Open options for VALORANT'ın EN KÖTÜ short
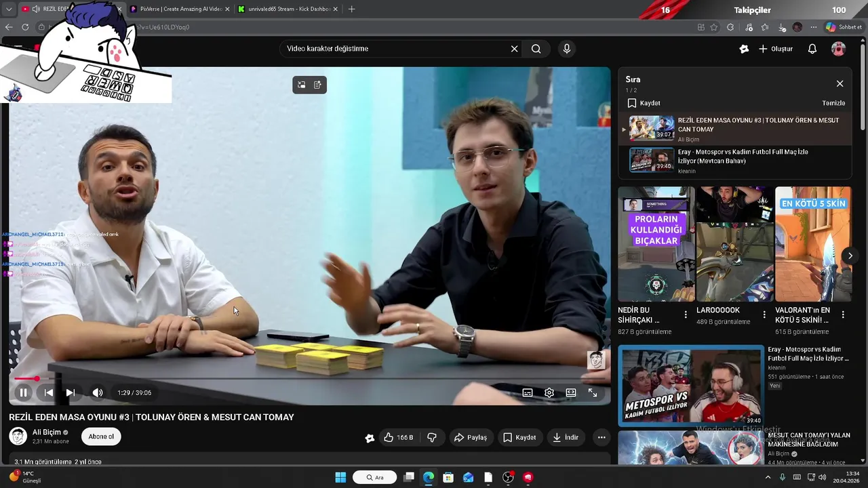The width and height of the screenshot is (868, 488). point(843,314)
